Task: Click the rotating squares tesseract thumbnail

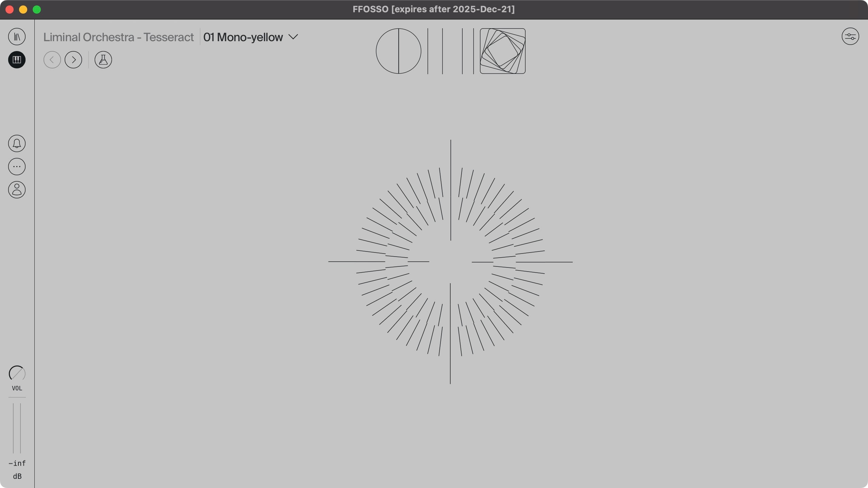Action: tap(502, 51)
